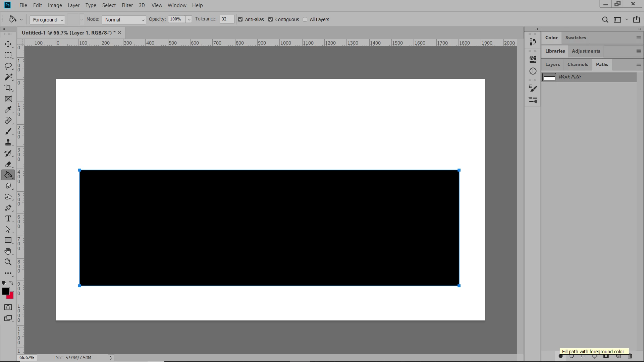Select the Magic Wand tool
Screen dimensions: 644x362
click(8, 77)
